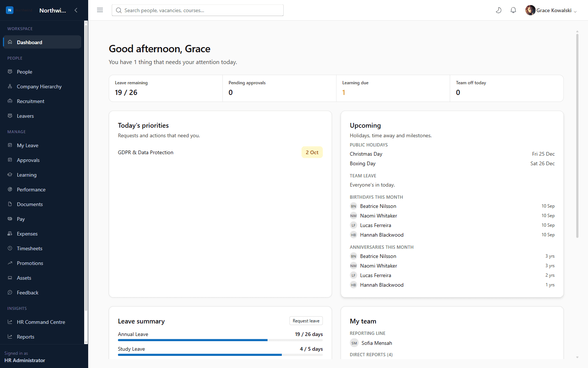The image size is (588, 368).
Task: Click the Dashboard home icon
Action: pyautogui.click(x=10, y=42)
